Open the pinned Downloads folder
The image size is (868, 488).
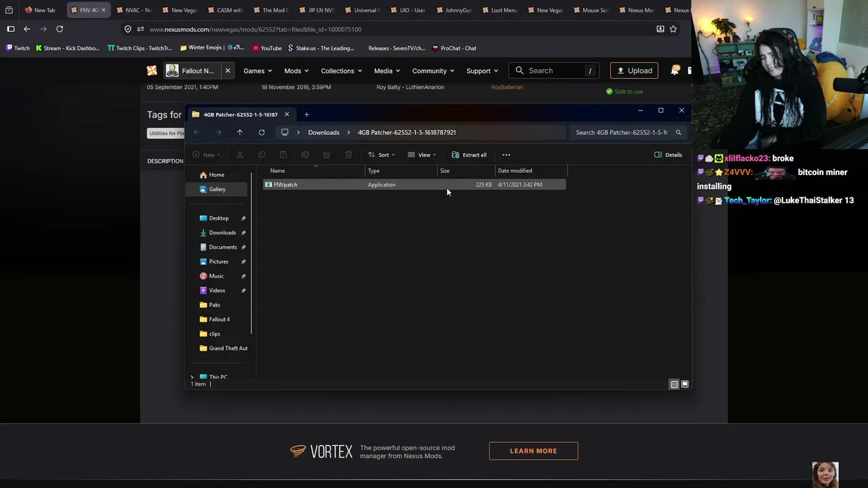point(222,232)
